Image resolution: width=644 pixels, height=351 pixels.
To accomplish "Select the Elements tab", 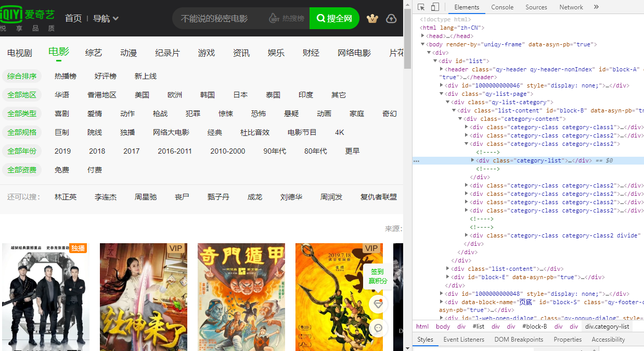I will coord(467,7).
